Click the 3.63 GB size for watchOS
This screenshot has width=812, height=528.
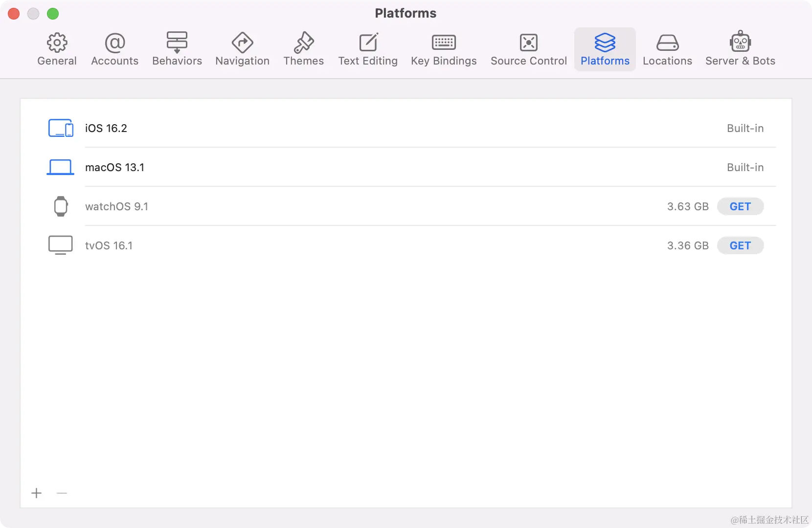tap(688, 206)
